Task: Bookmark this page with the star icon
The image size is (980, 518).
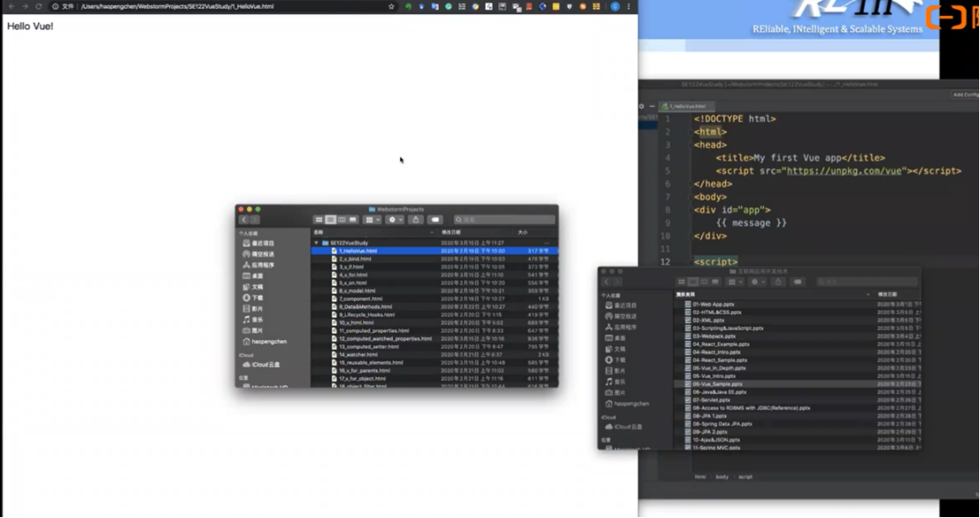Action: click(x=391, y=6)
